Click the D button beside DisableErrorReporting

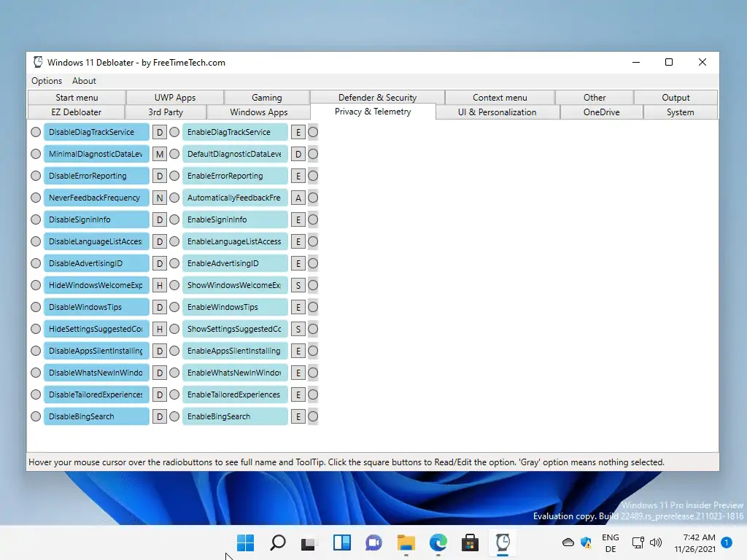pos(160,176)
